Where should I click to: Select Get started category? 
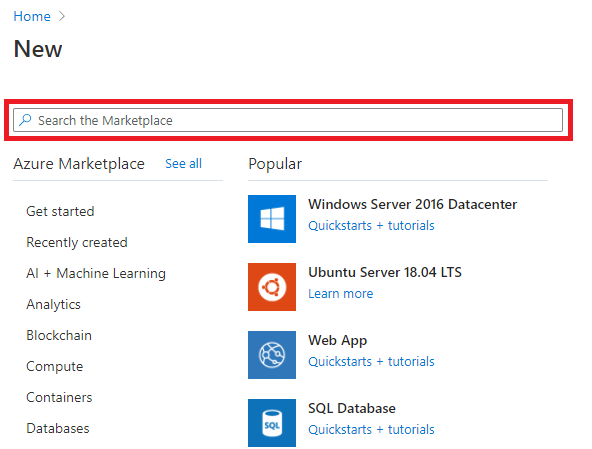(60, 211)
